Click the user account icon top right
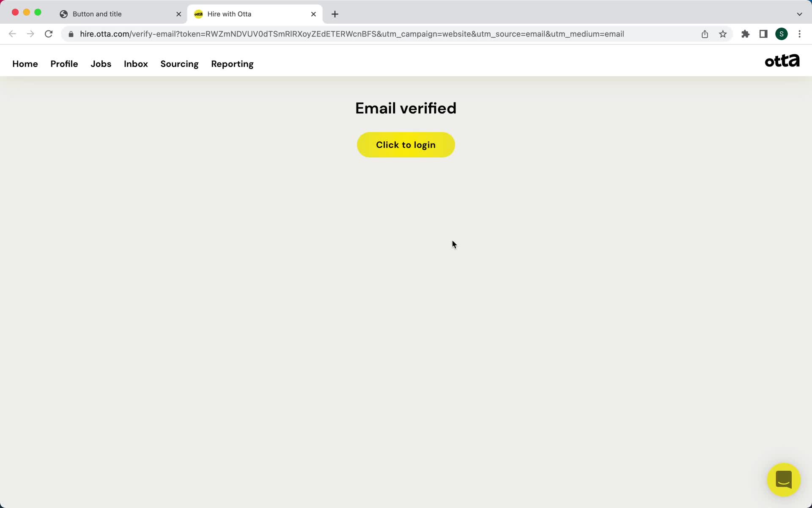The height and width of the screenshot is (508, 812). pyautogui.click(x=782, y=33)
